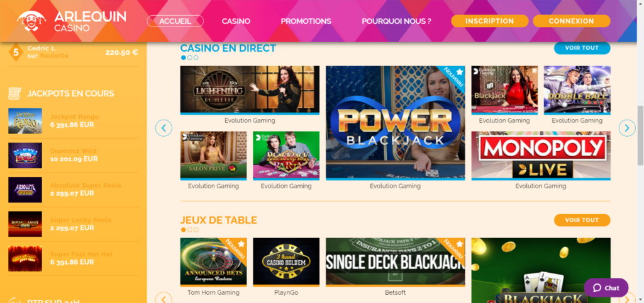Select third page dot in Casino en Direct
Screen dimensions: 644x303
(196, 57)
